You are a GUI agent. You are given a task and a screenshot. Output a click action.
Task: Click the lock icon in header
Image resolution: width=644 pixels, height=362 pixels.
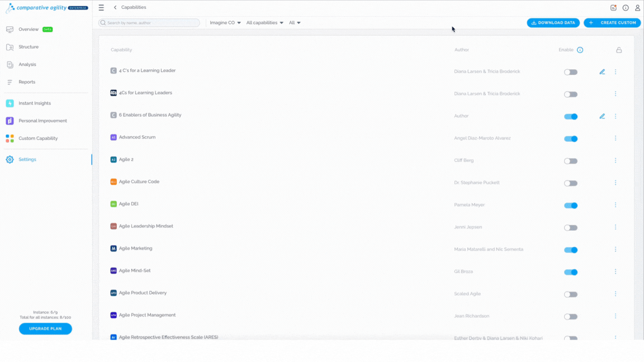(619, 50)
